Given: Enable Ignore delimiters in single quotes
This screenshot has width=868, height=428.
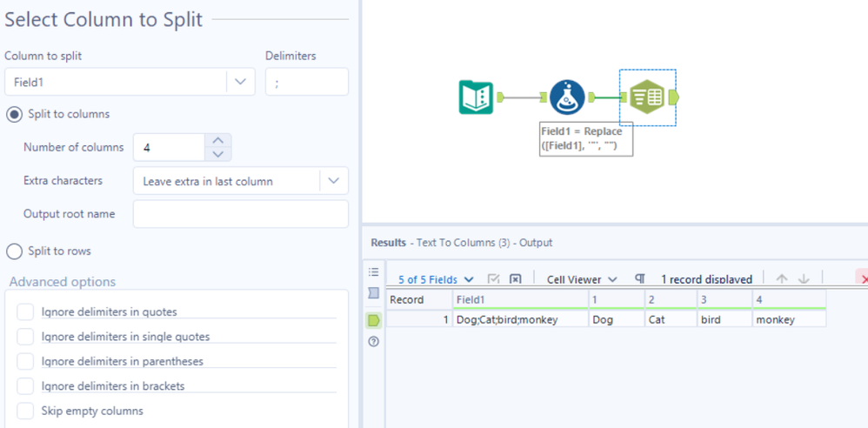Looking at the screenshot, I should point(25,337).
